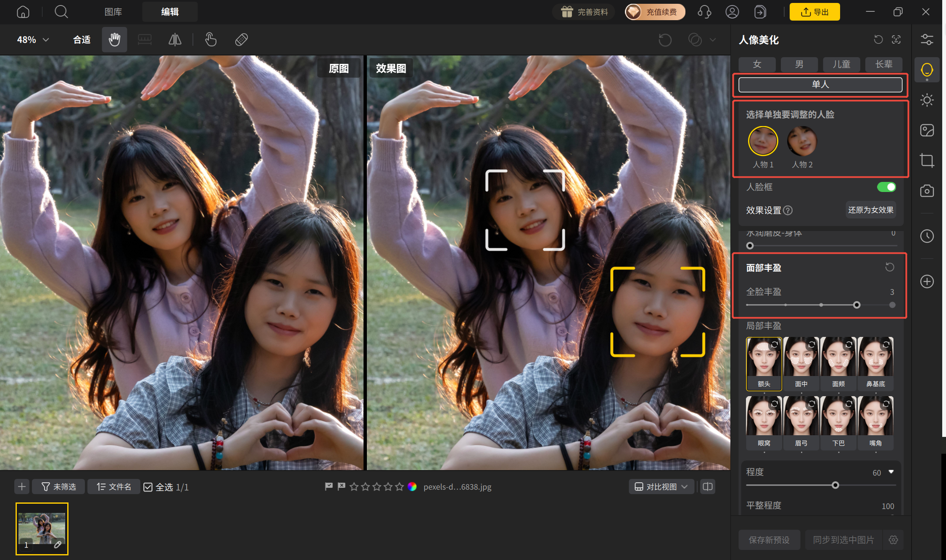Switch to the 编辑 tab
The width and height of the screenshot is (946, 560).
(170, 12)
